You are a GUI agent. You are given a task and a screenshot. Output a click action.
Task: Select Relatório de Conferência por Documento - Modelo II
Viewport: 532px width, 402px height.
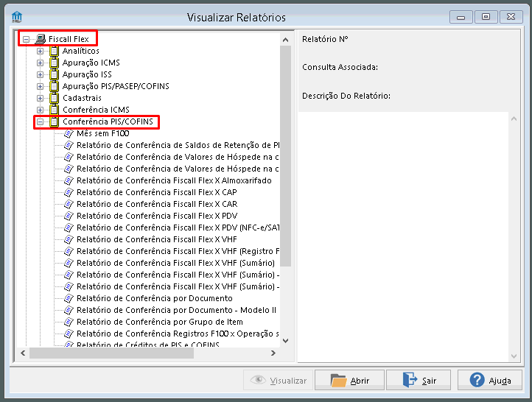click(176, 310)
